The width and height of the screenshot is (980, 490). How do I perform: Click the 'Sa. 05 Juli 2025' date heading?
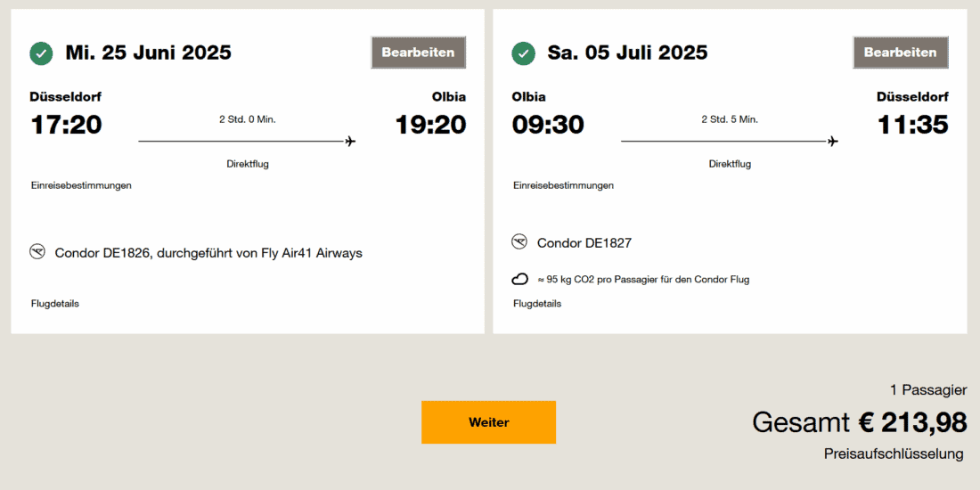[627, 53]
